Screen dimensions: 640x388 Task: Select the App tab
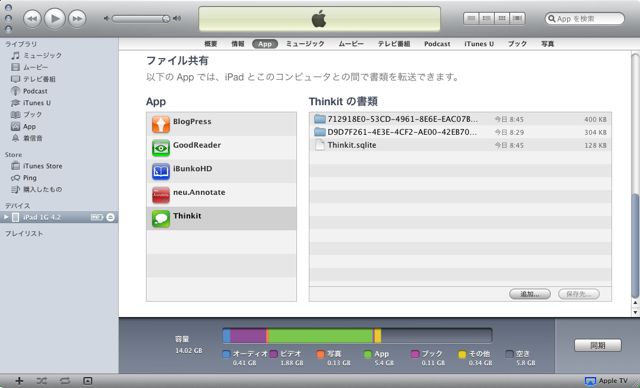pyautogui.click(x=265, y=44)
